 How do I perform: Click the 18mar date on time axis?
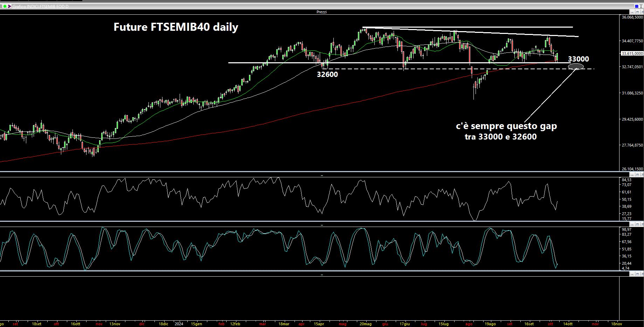(x=284, y=324)
